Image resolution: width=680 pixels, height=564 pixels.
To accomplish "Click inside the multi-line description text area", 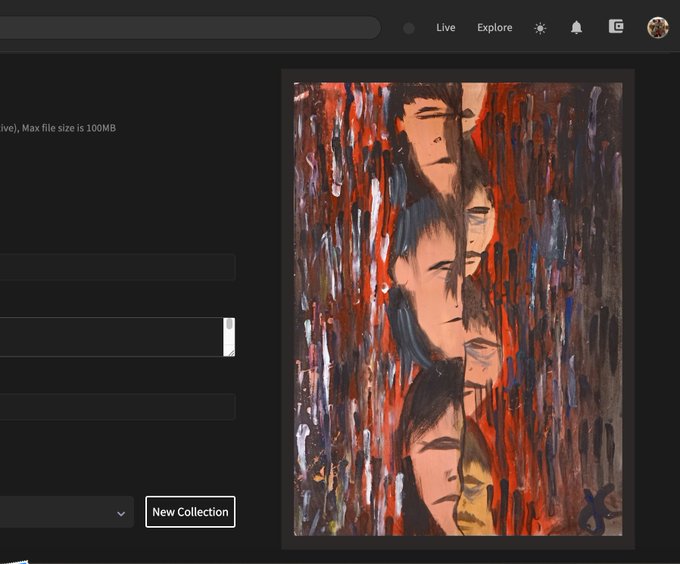I will click(x=111, y=337).
